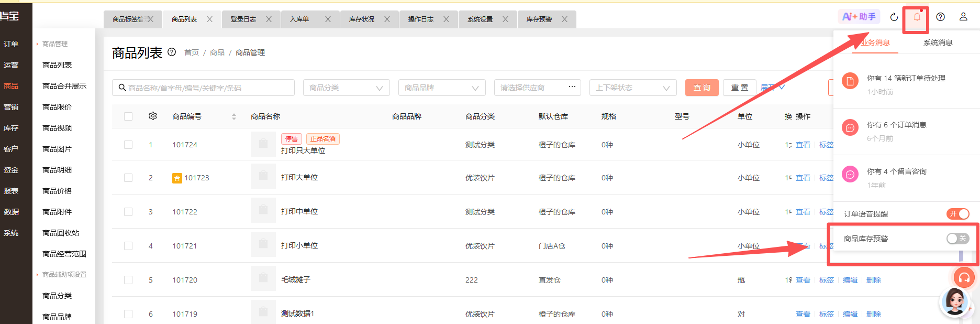The width and height of the screenshot is (980, 324).
Task: Click the ellipsis in supplier selector
Action: [572, 87]
